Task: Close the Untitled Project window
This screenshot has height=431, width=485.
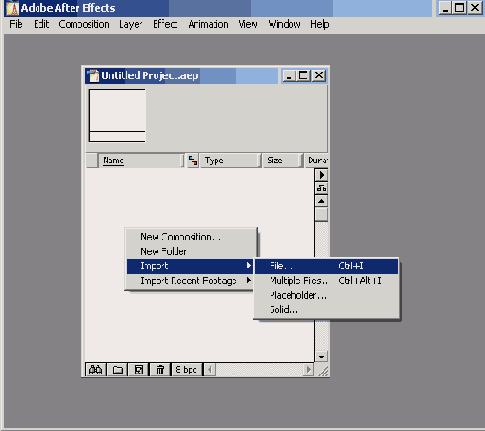Action: pos(319,76)
